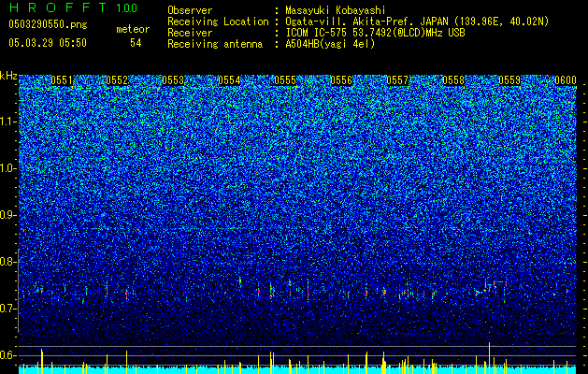Viewport: 588px width, 374px height.
Task: Click the 0554 time marker
Action: pyautogui.click(x=230, y=80)
